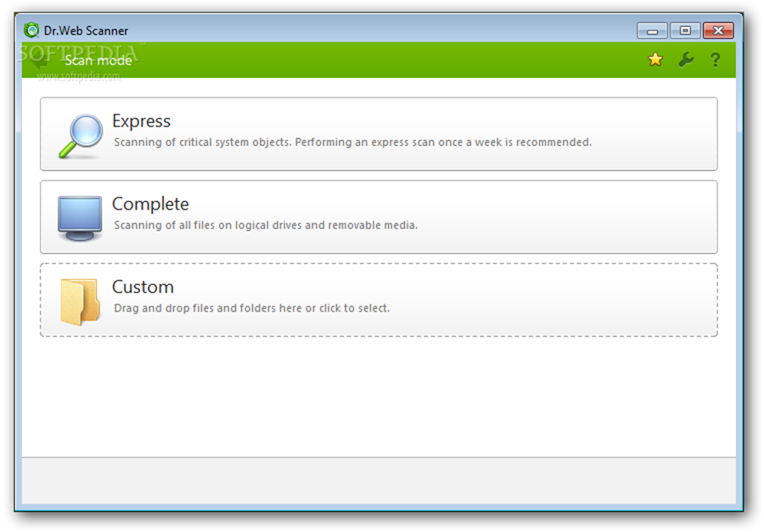Click the 'Dr.Web Scanner' title bar text
Screen dimensions: 764x532
tap(87, 31)
